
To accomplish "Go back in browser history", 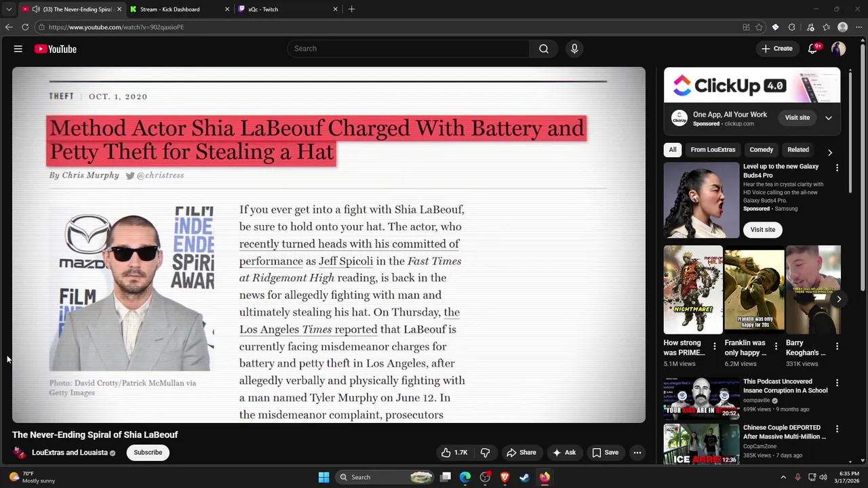I will tap(9, 27).
